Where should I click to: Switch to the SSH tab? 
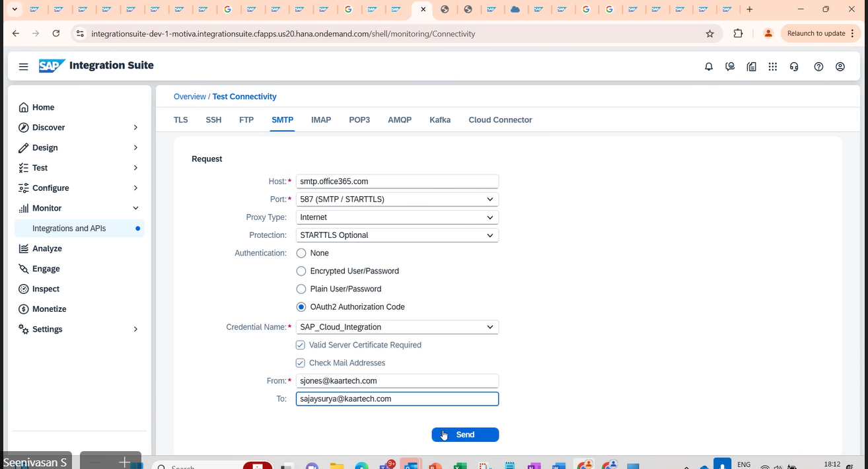point(213,120)
